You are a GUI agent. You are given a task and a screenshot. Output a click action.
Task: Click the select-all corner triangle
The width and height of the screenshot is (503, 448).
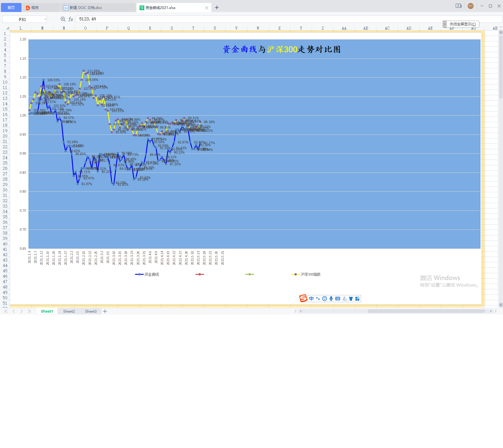click(x=7, y=28)
